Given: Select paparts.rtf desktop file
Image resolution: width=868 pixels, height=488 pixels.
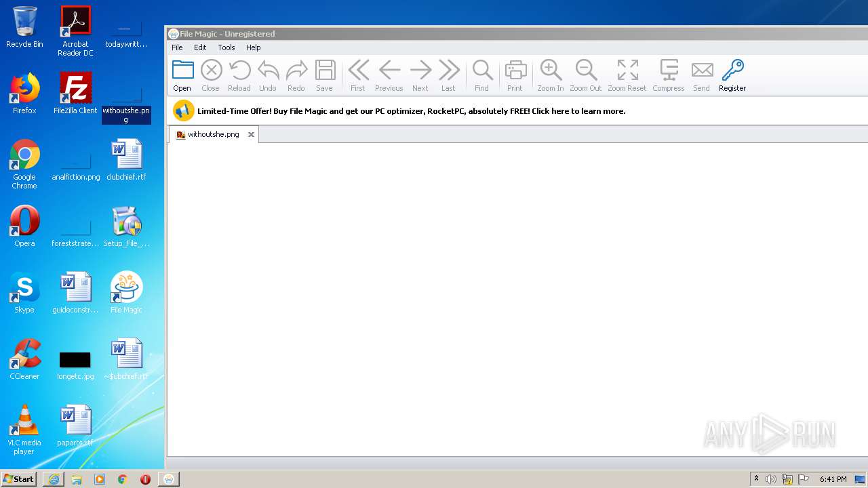Looking at the screenshot, I should tap(75, 426).
